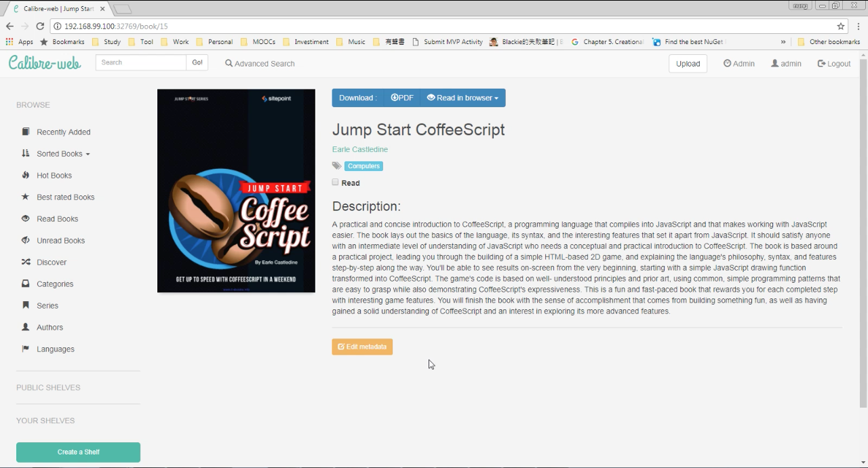Open a new browser tab
This screenshot has height=468, width=868.
click(123, 9)
